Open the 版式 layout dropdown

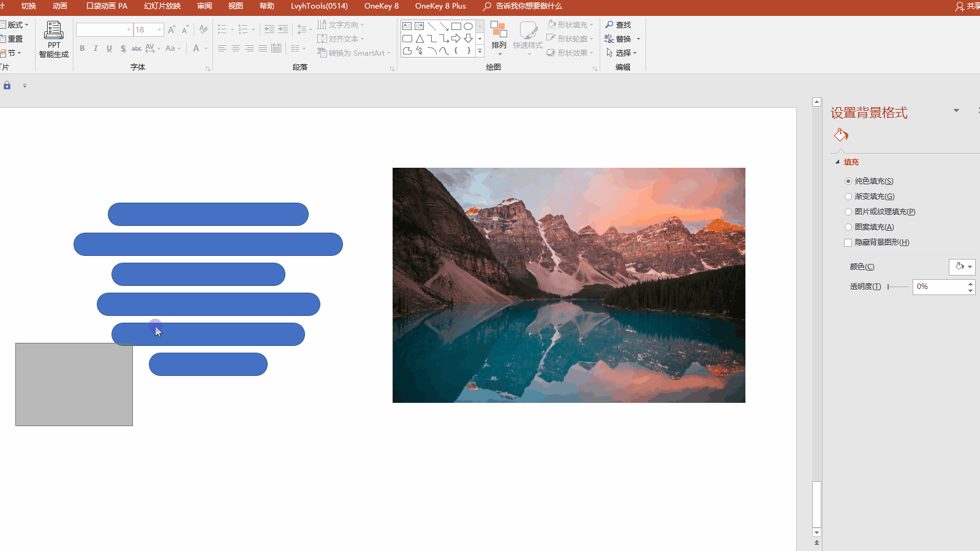click(15, 24)
